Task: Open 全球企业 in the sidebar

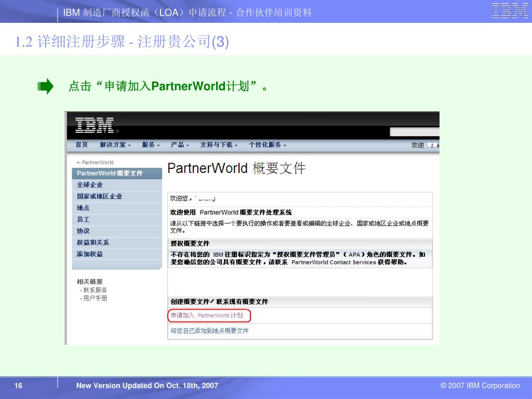Action: tap(117, 185)
